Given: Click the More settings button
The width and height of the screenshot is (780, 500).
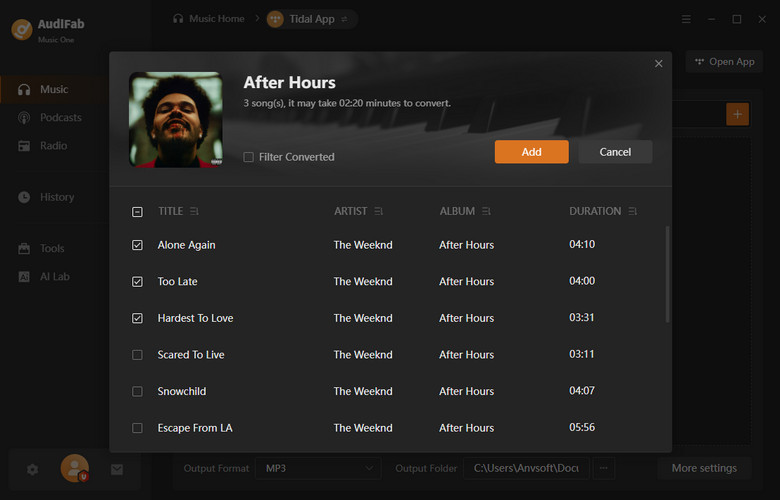Looking at the screenshot, I should click(704, 468).
